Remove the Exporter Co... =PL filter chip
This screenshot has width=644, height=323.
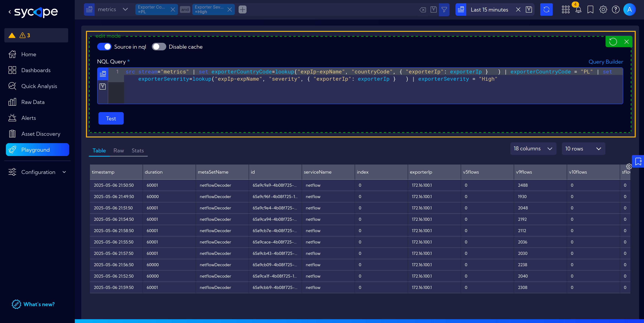pyautogui.click(x=173, y=9)
